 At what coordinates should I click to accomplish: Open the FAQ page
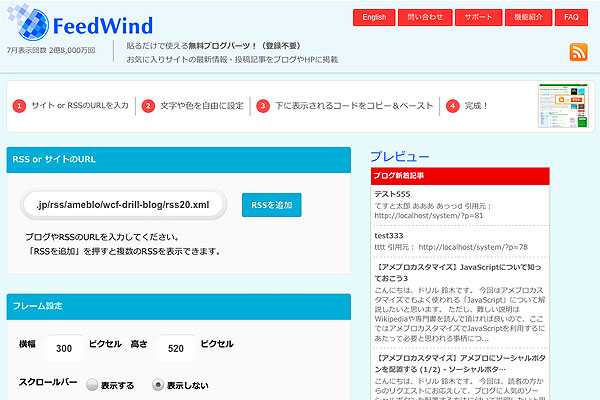pyautogui.click(x=571, y=17)
